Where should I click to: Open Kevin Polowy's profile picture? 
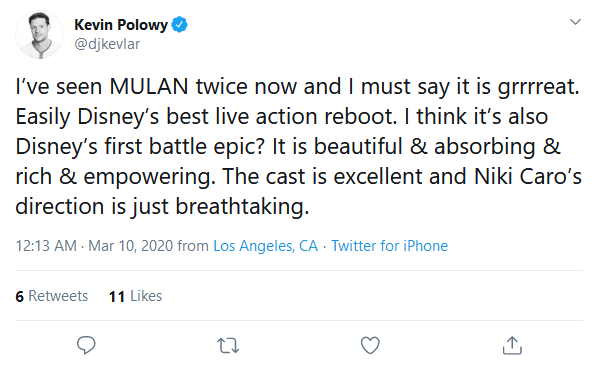pos(39,35)
